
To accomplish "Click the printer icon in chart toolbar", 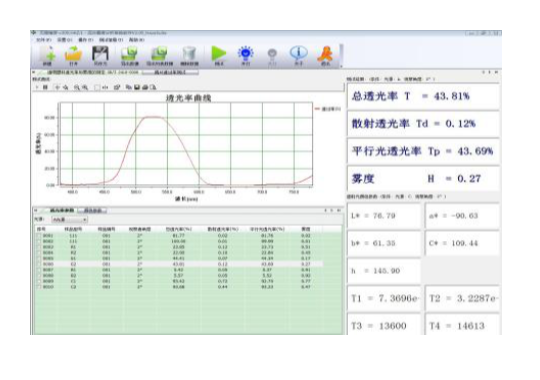I will click(145, 88).
